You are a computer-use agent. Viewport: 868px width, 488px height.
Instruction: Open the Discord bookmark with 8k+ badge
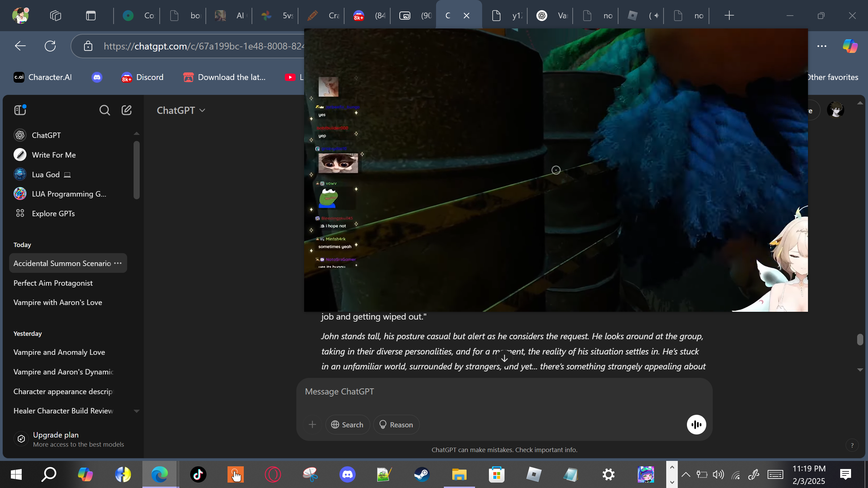click(x=142, y=77)
